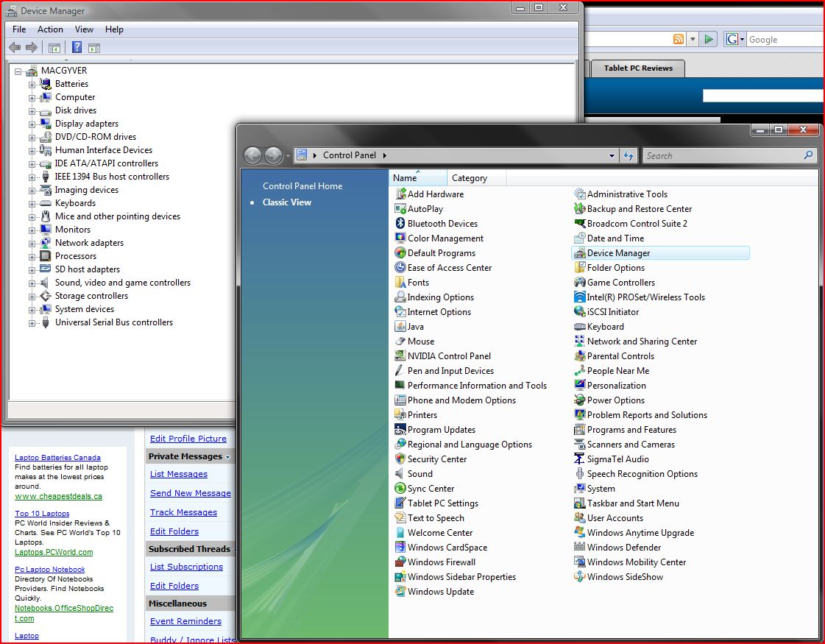Open the Intel PROSet/Wireless Tools icon
Viewport: 825px width, 644px height.
(580, 297)
